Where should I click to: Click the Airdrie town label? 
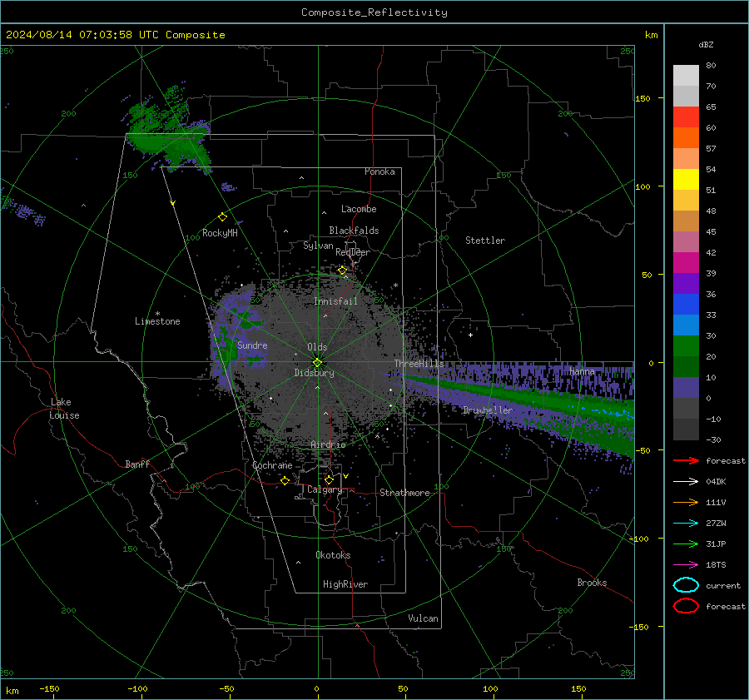click(328, 444)
